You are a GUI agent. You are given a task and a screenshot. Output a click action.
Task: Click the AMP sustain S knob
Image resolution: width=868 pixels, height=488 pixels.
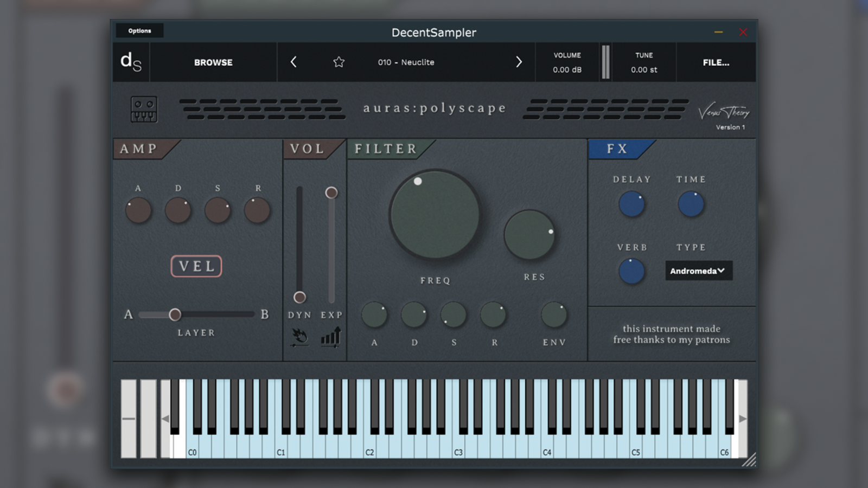click(218, 210)
